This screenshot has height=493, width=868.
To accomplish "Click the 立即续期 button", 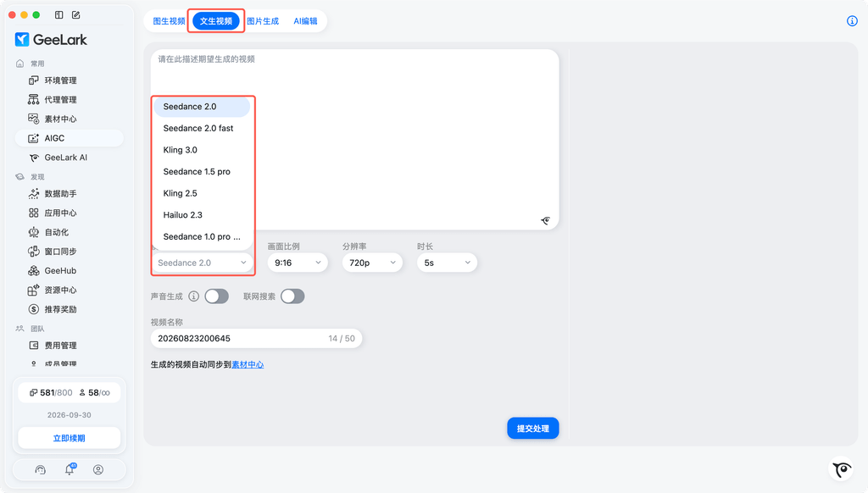I will click(70, 438).
